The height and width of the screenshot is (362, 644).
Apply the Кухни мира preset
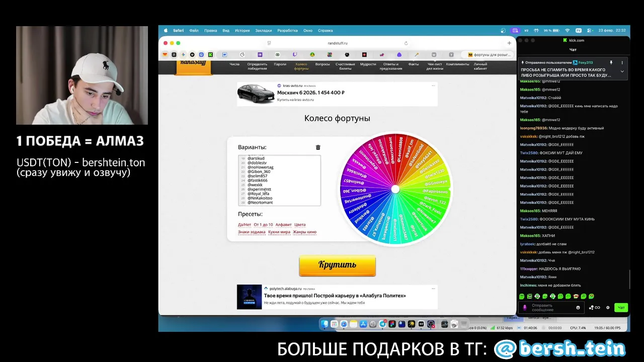tap(279, 232)
